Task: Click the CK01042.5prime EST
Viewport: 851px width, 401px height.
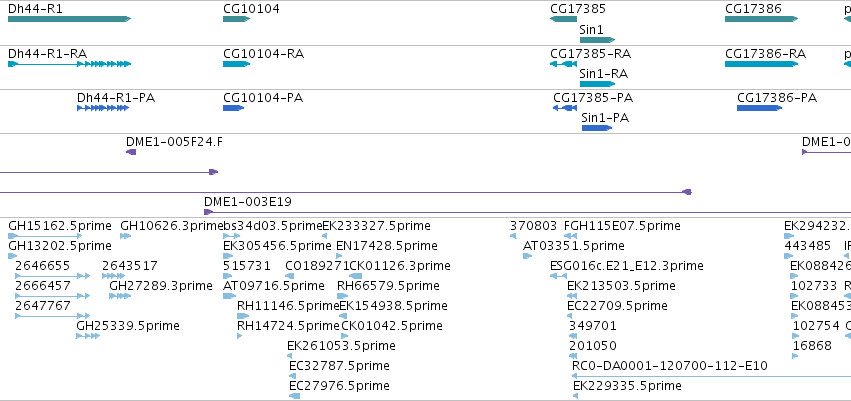Action: click(x=344, y=336)
